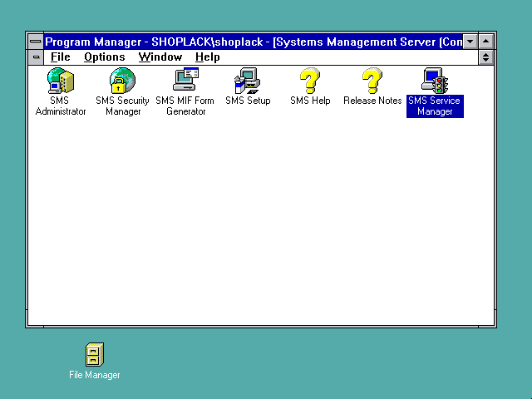Select the Release Notes icon

point(372,81)
